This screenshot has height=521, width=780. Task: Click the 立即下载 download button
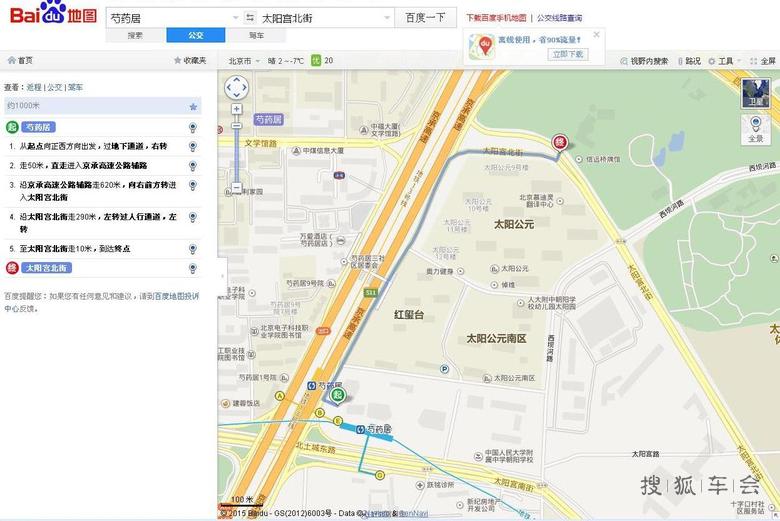point(567,54)
